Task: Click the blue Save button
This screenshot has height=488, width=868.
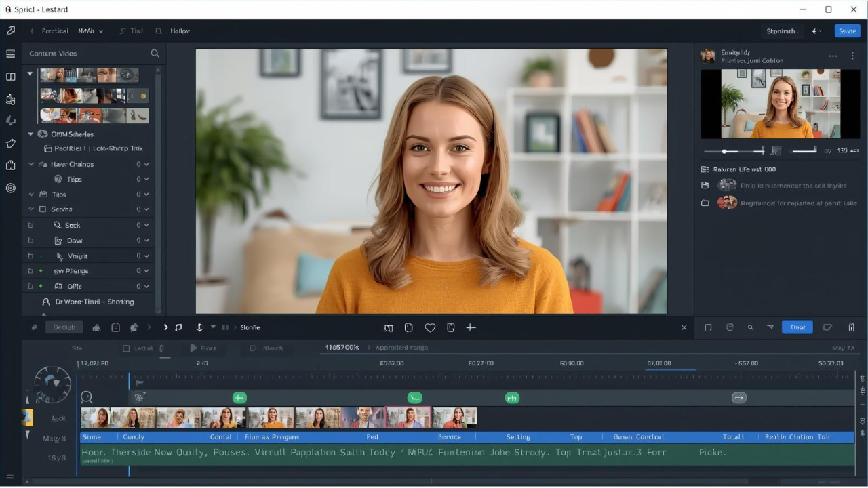Action: (x=847, y=31)
